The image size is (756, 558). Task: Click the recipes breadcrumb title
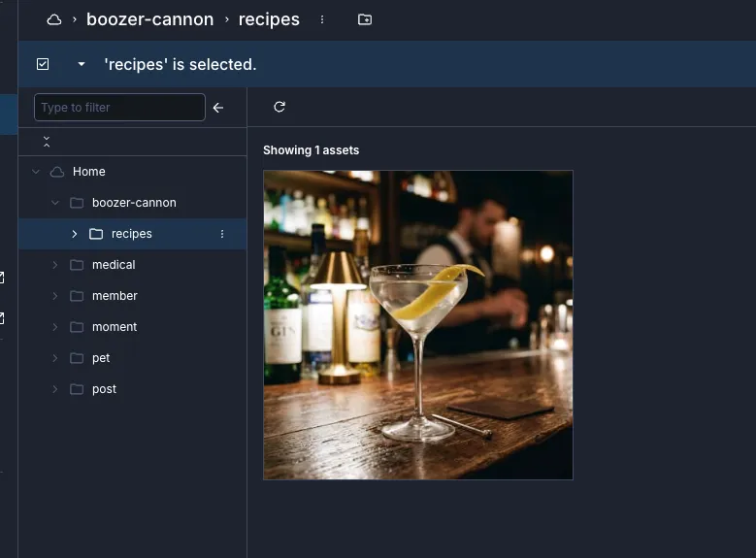269,19
